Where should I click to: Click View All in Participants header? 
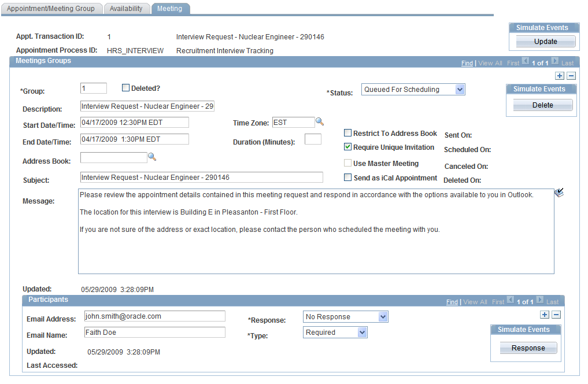tap(475, 302)
